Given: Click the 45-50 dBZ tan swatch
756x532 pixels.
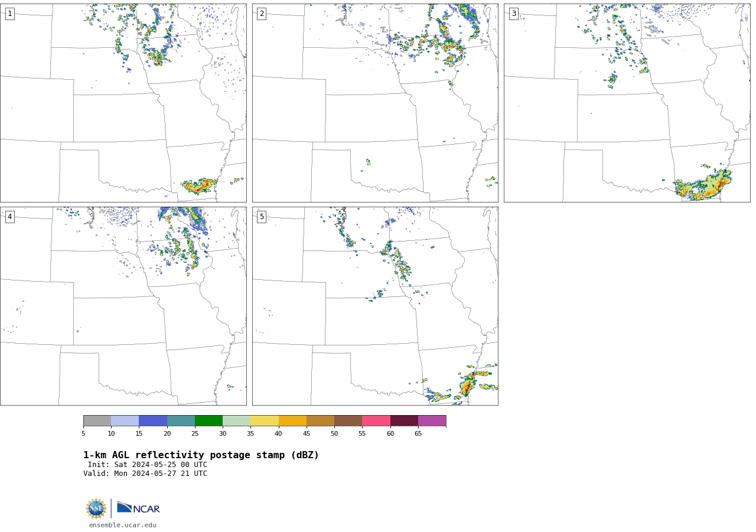Looking at the screenshot, I should [x=320, y=421].
